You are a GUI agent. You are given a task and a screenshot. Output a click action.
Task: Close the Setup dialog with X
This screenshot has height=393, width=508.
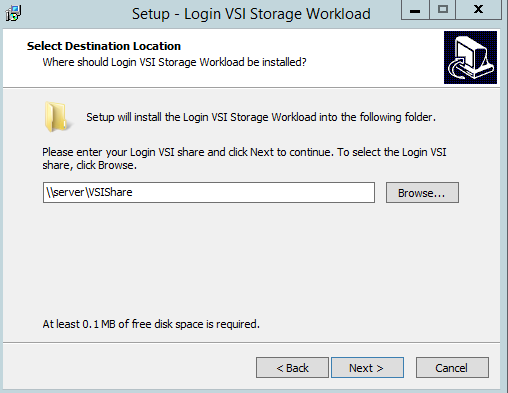pyautogui.click(x=478, y=10)
